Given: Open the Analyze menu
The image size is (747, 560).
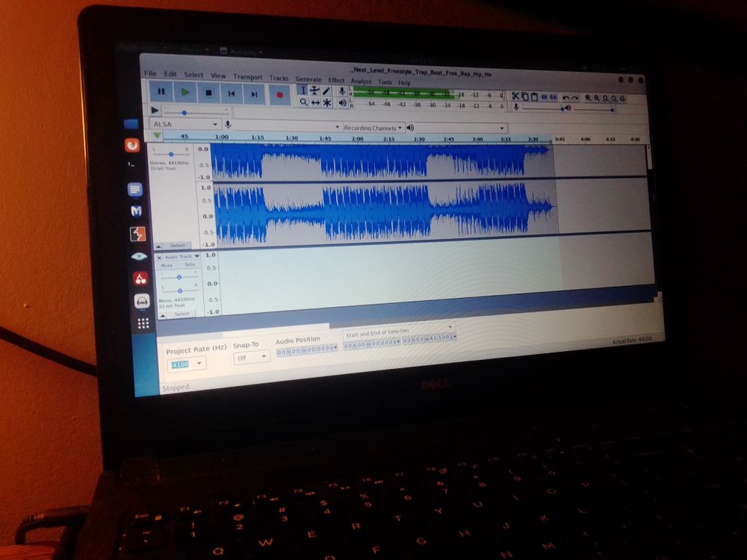Looking at the screenshot, I should [x=361, y=81].
